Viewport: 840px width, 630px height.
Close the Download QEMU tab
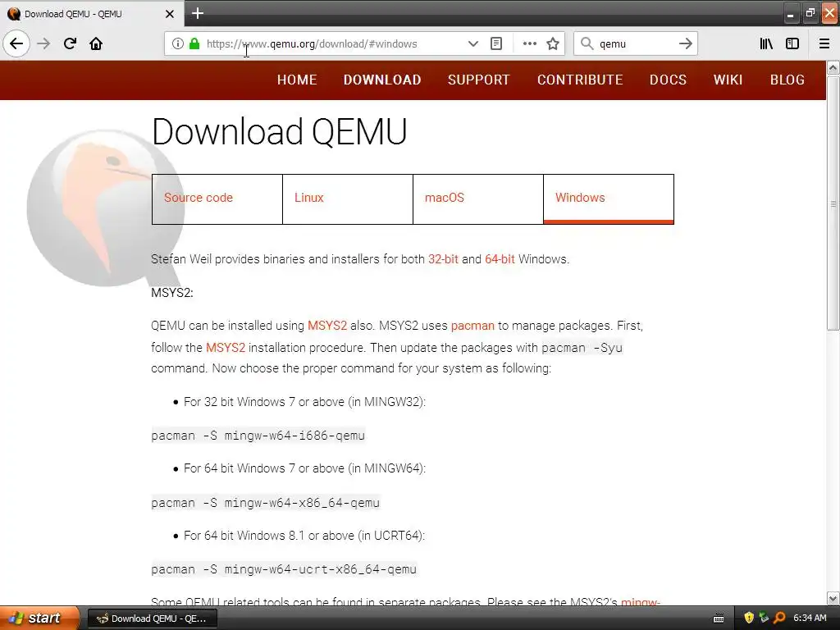(x=170, y=14)
